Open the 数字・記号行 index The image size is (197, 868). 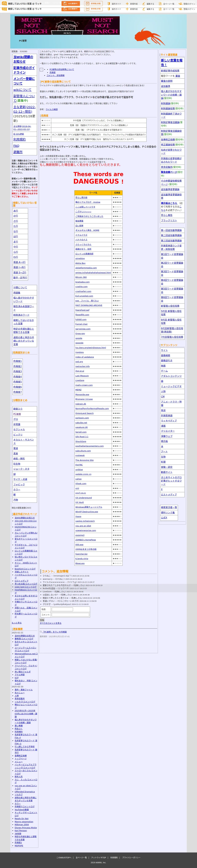[20, 278]
